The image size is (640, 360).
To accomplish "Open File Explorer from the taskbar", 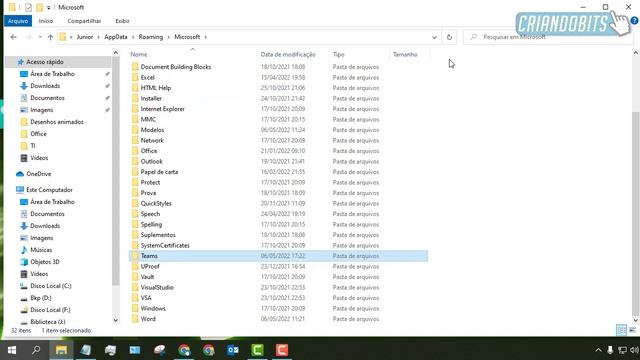I will pyautogui.click(x=61, y=350).
